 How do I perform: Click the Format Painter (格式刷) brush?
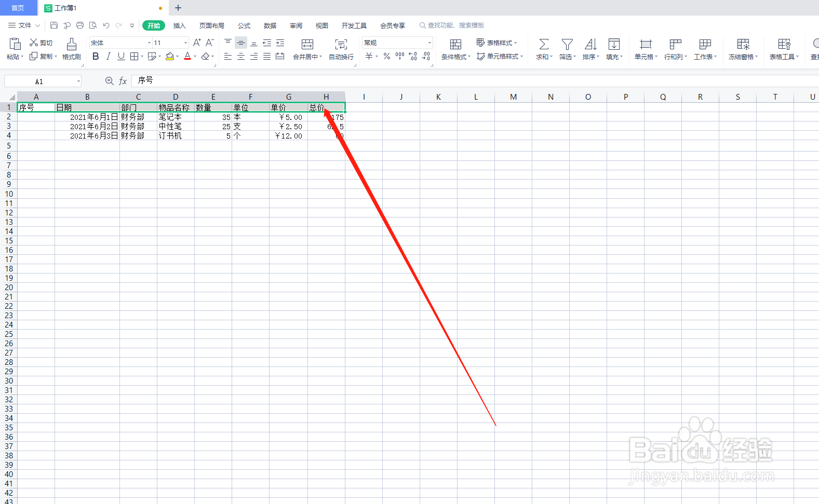[72, 49]
